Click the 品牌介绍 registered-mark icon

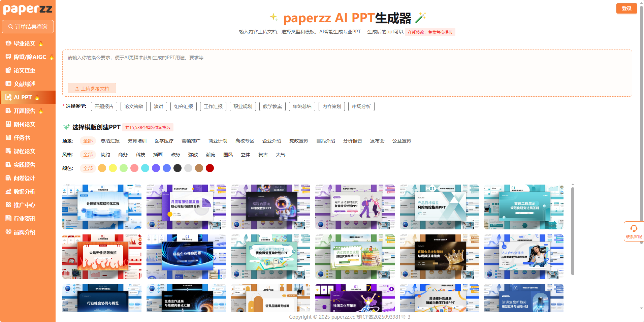8,232
